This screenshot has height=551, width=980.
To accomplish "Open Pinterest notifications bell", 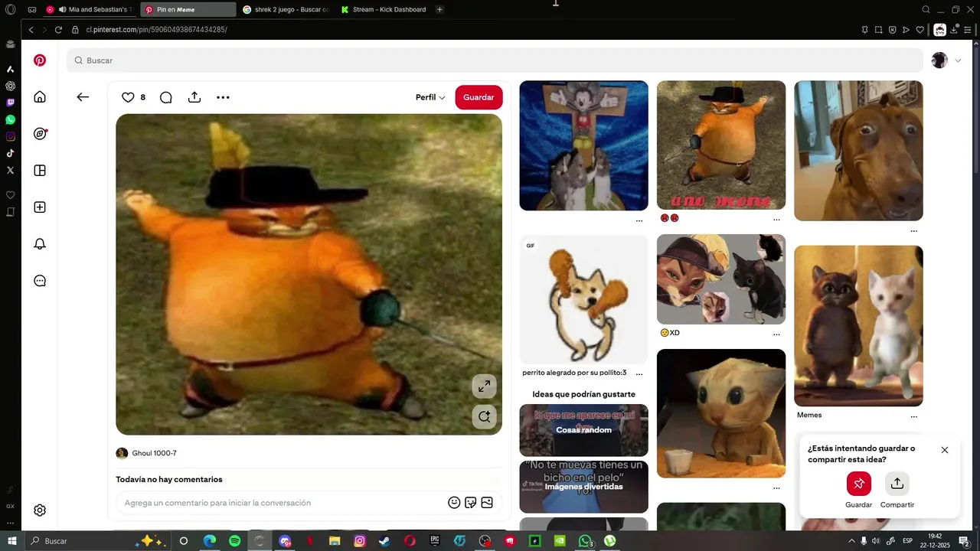I will point(40,244).
